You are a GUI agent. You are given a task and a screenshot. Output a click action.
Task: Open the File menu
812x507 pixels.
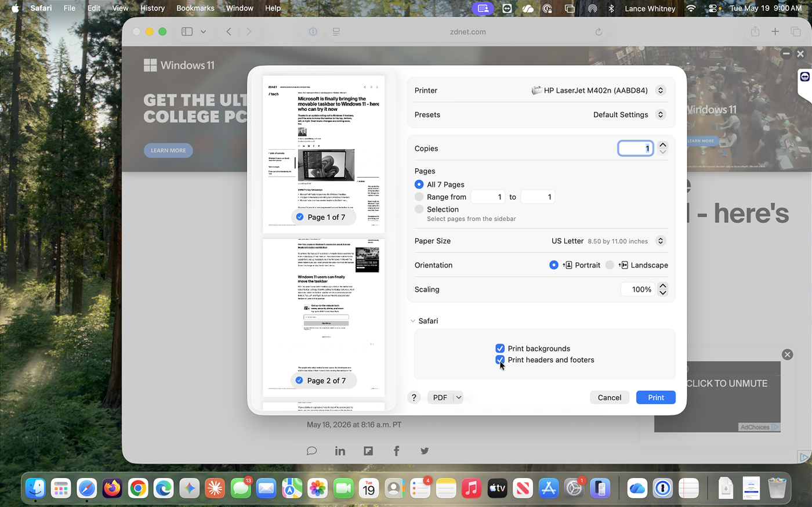coord(70,8)
